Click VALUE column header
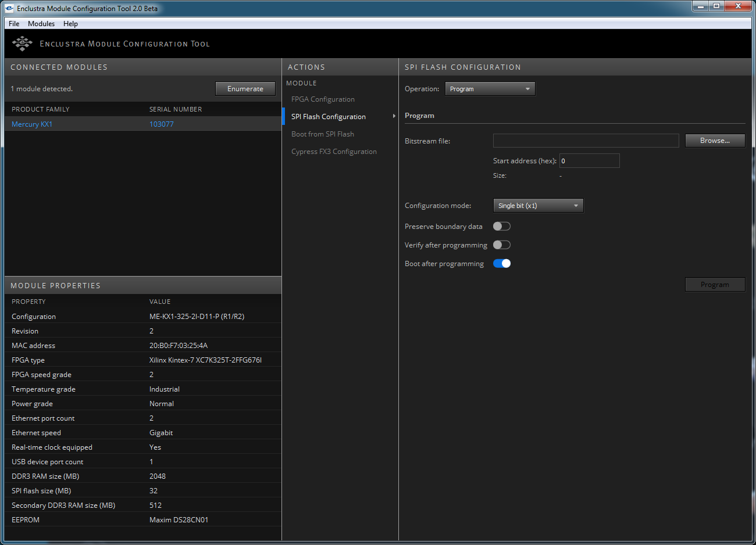 pyautogui.click(x=160, y=302)
